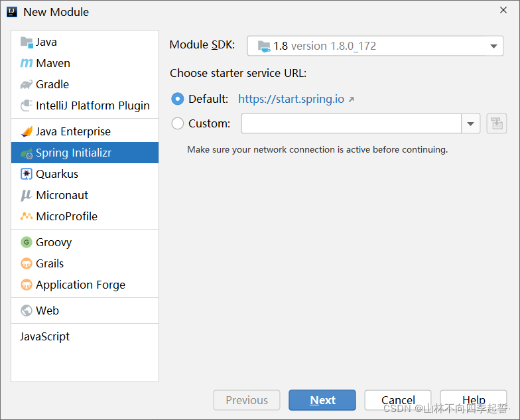520x420 pixels.
Task: Choose Gradle module type
Action: 85,84
